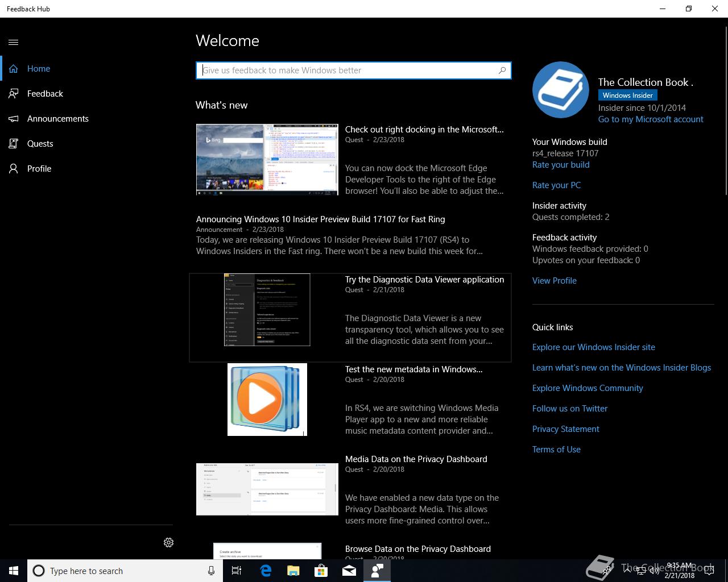Screen dimensions: 728x582
Task: Open the Privacy Statement link
Action: click(566, 429)
